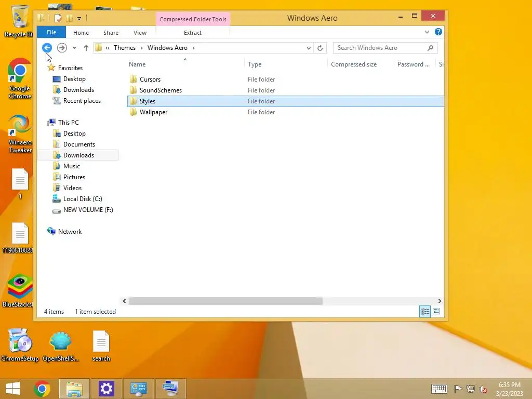The image size is (532, 399).
Task: Switch to the Home ribbon tab
Action: (81, 33)
